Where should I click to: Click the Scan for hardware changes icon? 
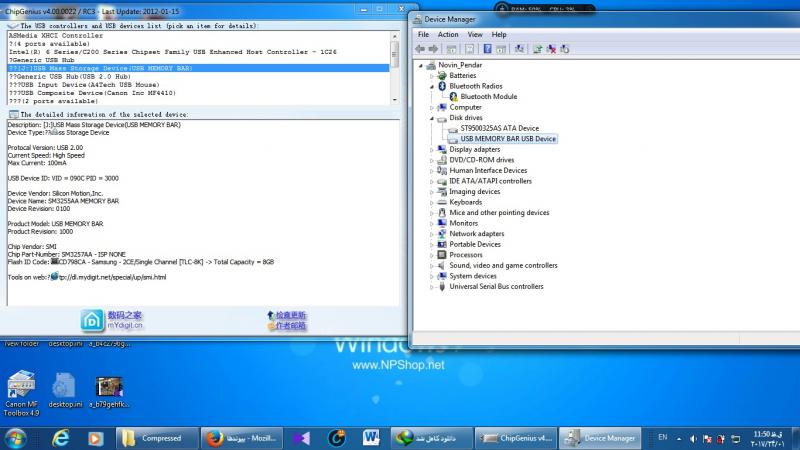519,49
